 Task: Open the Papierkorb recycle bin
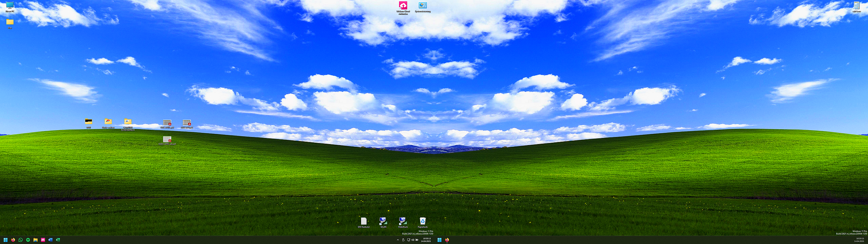(422, 222)
